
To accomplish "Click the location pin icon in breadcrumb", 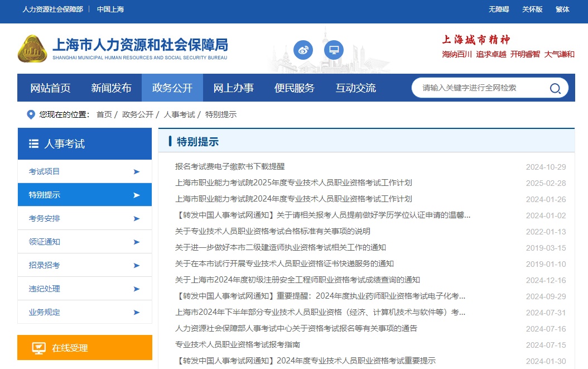I will point(31,114).
